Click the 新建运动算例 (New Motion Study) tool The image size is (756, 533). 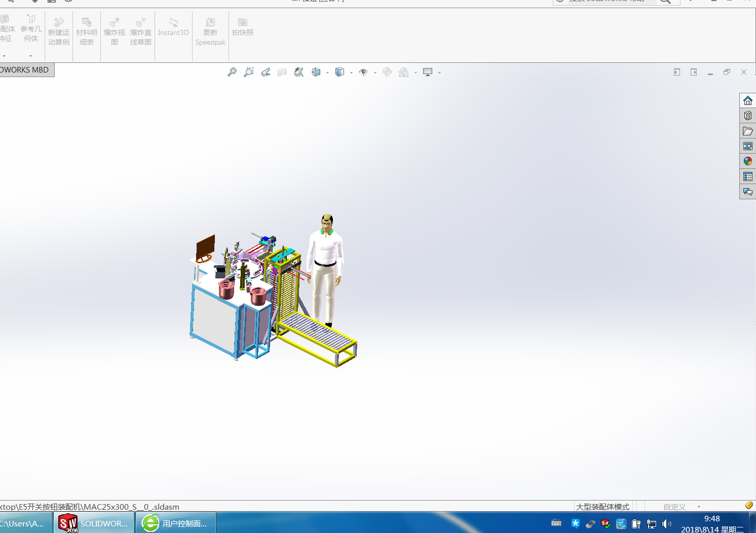point(59,31)
